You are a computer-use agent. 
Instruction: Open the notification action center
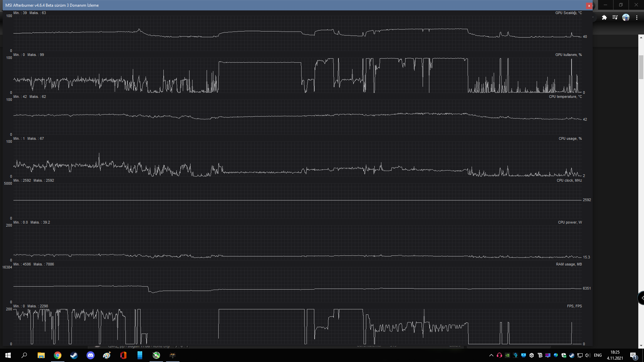[633, 355]
